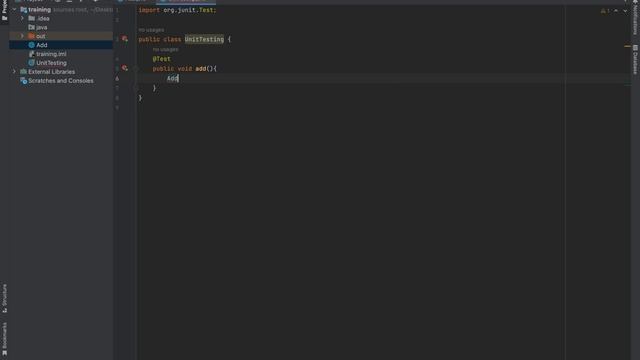Collapse the training project root chevron
The image size is (640, 360).
point(14,9)
